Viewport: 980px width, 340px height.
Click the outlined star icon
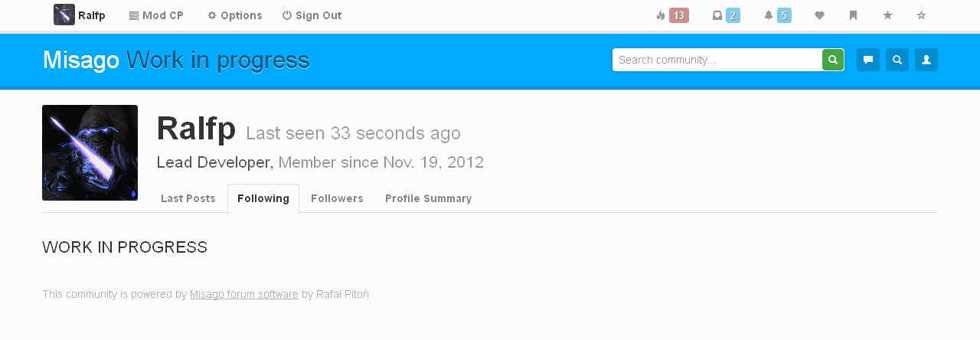[x=921, y=15]
